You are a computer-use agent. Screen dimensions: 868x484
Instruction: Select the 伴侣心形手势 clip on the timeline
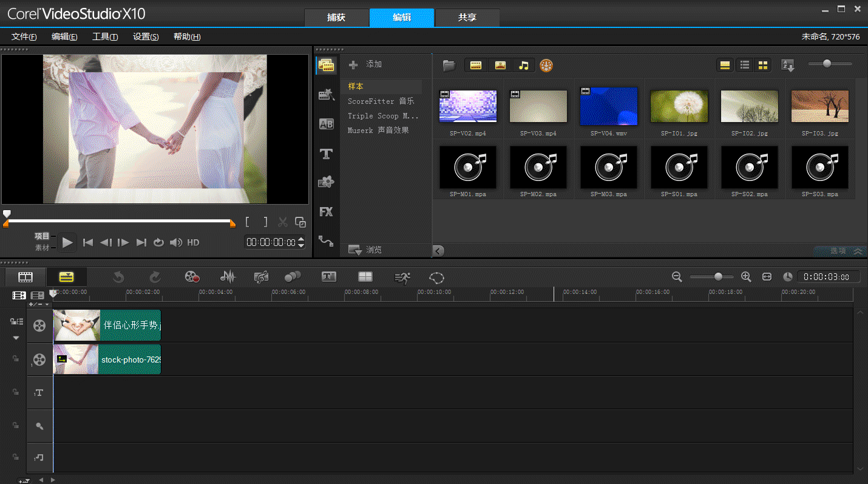click(x=107, y=326)
